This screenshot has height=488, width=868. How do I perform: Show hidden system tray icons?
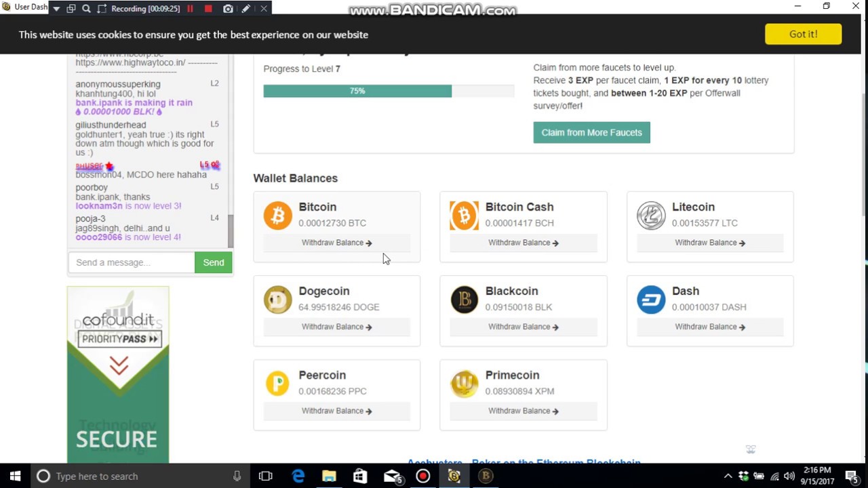pyautogui.click(x=728, y=476)
